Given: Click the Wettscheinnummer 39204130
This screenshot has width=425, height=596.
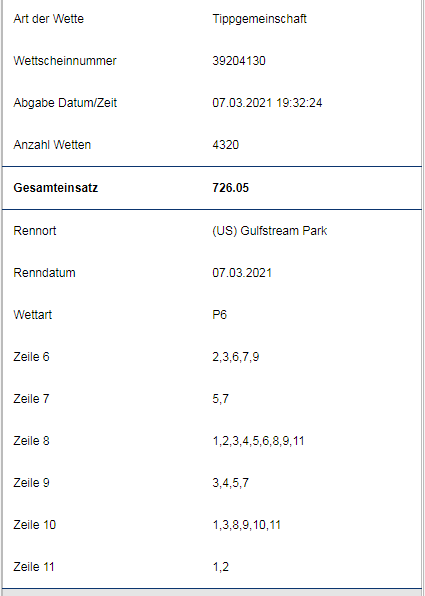Looking at the screenshot, I should click(239, 61).
